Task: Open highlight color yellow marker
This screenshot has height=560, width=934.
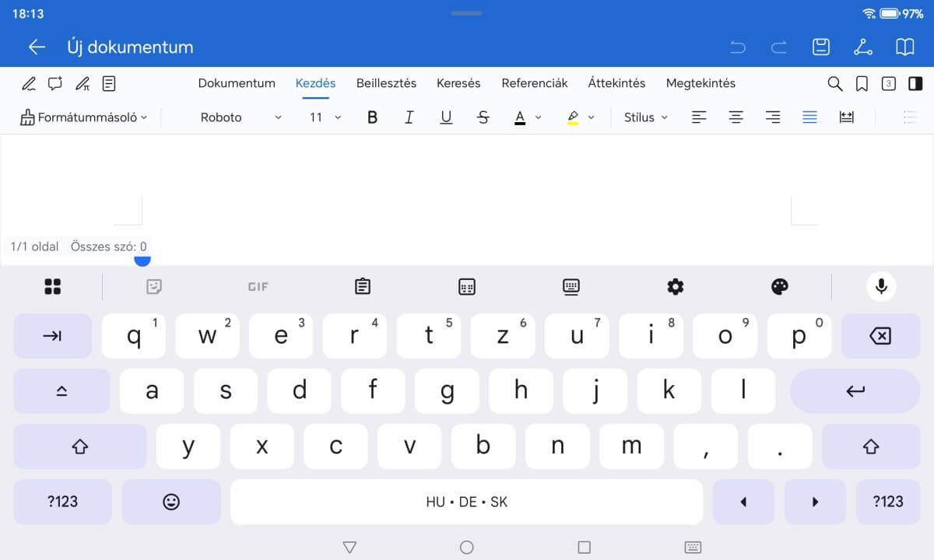Action: [x=573, y=117]
